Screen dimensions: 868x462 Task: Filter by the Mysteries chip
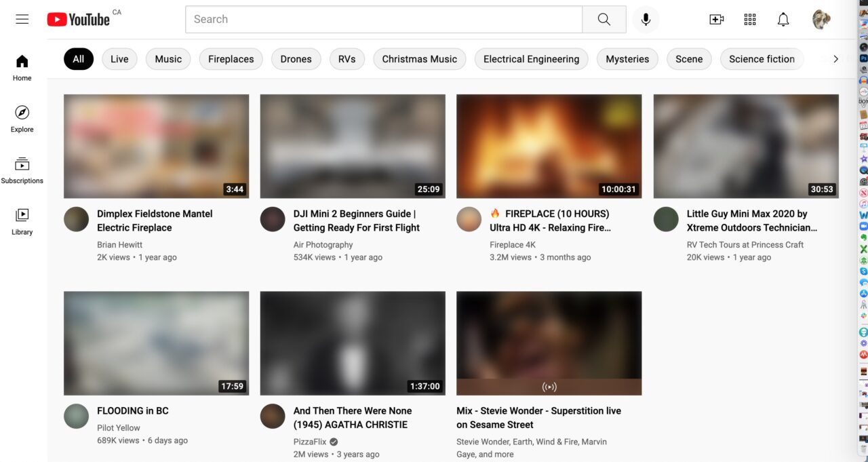pyautogui.click(x=627, y=59)
